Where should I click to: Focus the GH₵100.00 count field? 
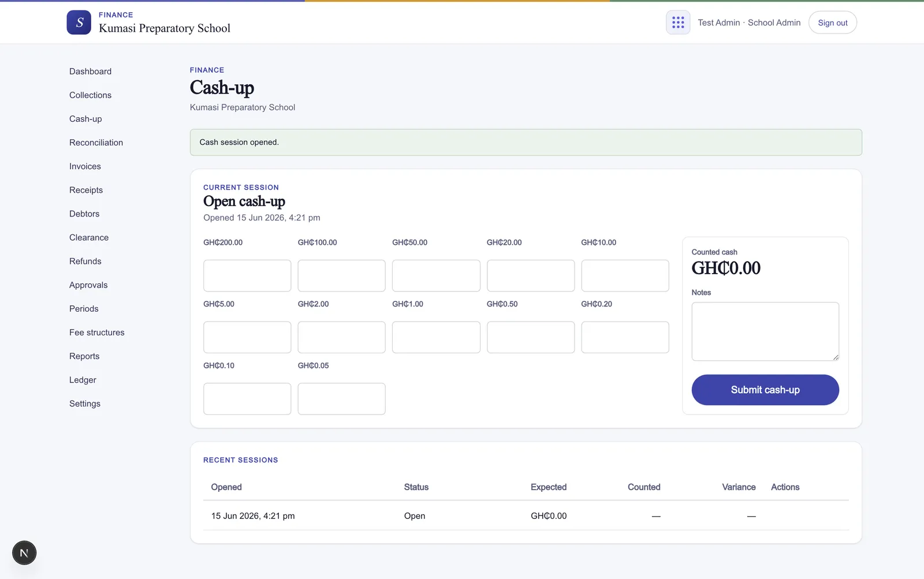(341, 275)
